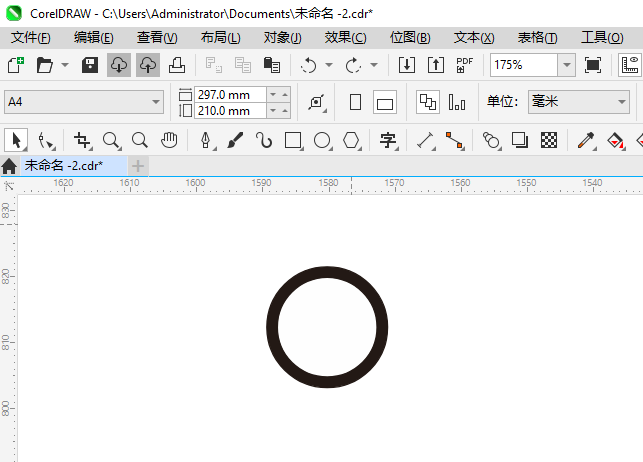
Task: Select the second magnifier tool
Action: [x=140, y=141]
